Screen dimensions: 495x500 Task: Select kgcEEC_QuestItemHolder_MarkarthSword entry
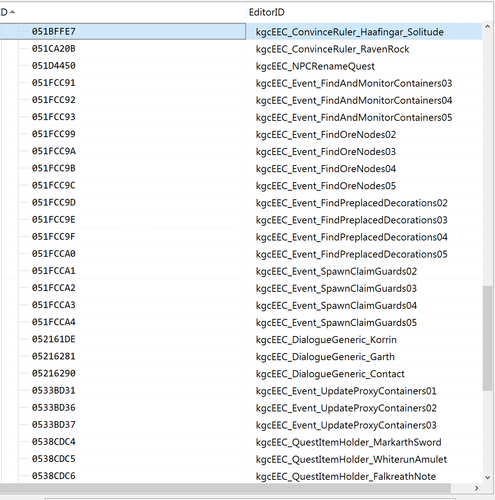coord(349,442)
